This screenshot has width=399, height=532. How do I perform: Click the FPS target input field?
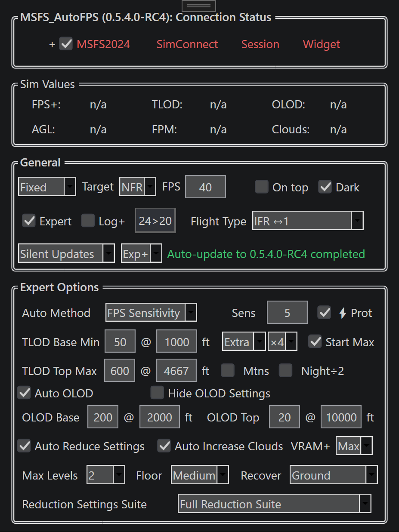click(205, 187)
